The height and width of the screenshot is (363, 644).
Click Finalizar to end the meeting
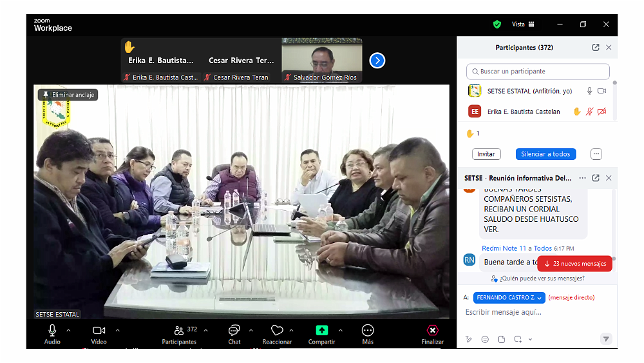coord(433,330)
